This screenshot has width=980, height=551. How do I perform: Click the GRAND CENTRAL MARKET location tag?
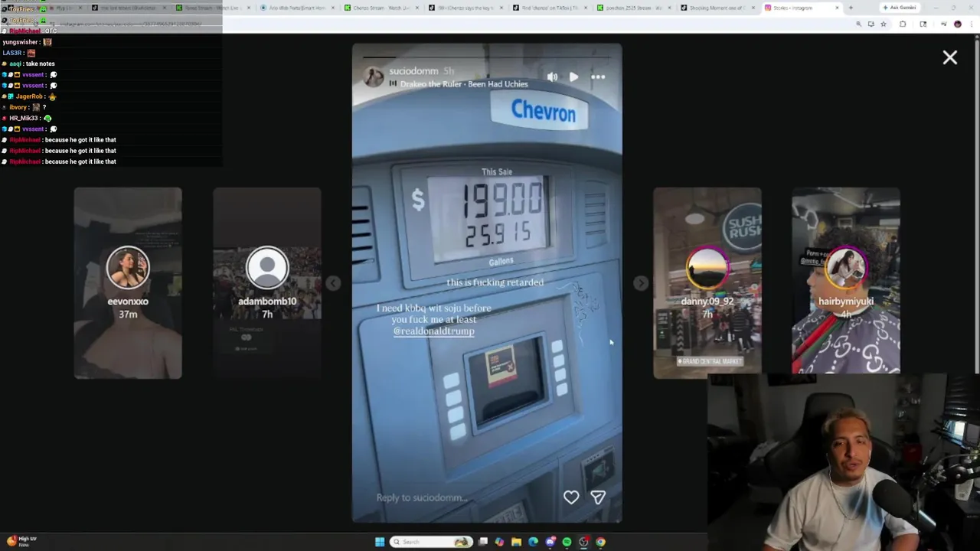click(x=710, y=361)
